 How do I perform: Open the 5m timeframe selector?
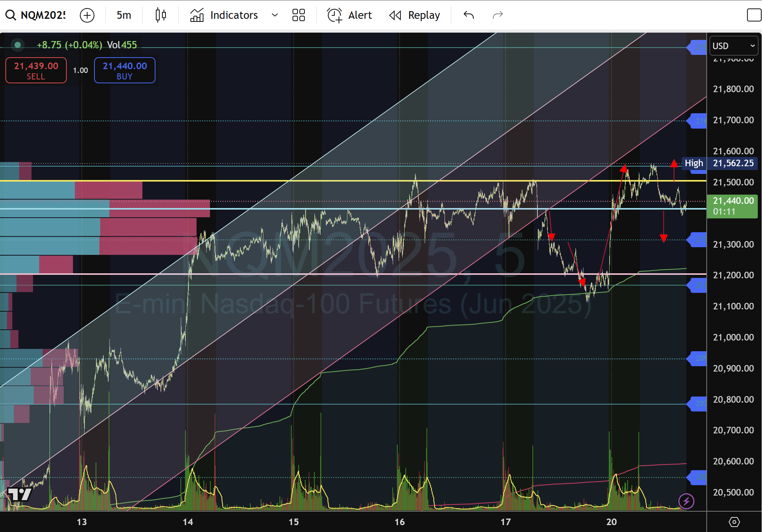point(123,15)
